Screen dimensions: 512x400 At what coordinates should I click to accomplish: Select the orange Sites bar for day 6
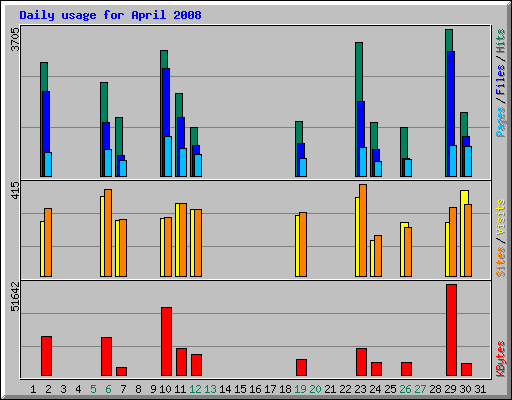(108, 233)
